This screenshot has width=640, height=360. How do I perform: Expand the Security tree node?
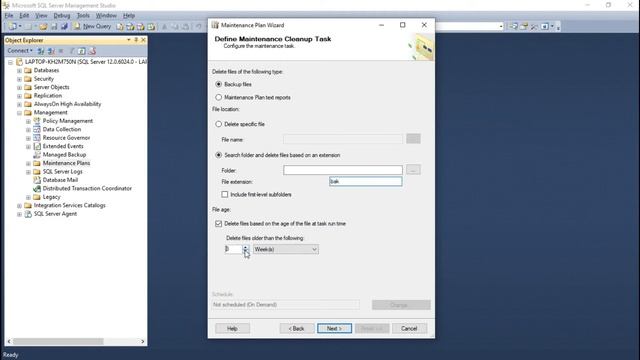click(x=19, y=79)
